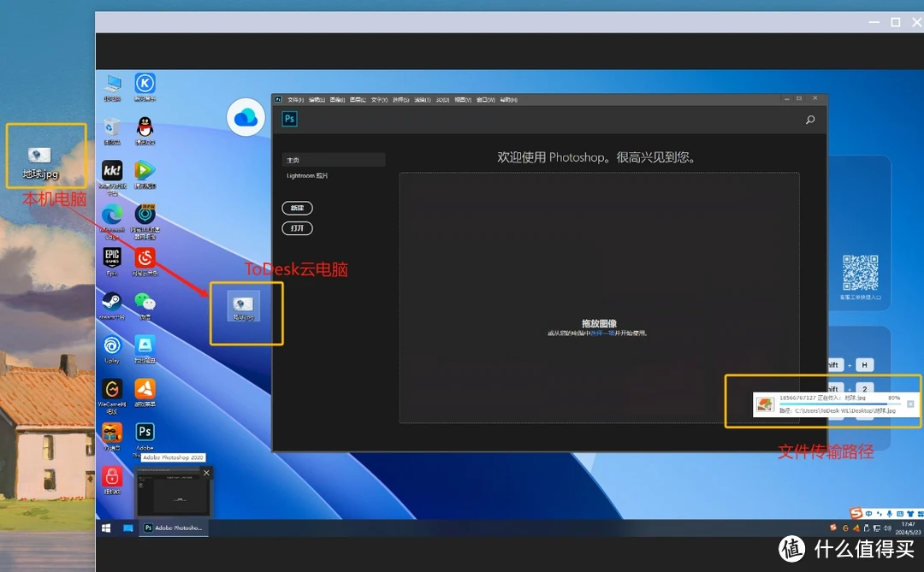
Task: Select 地球.jpg file on cloud desktop
Action: pyautogui.click(x=244, y=305)
